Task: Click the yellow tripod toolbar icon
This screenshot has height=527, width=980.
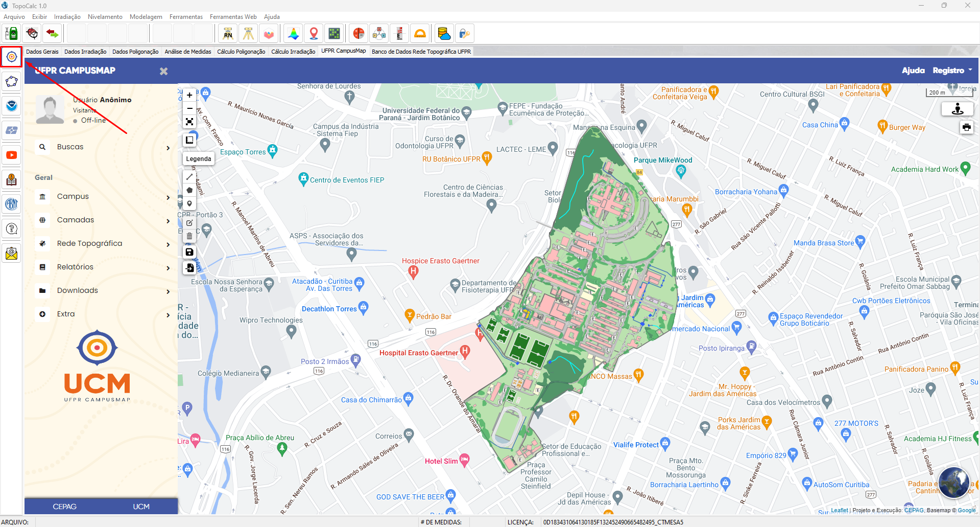Action: click(248, 34)
